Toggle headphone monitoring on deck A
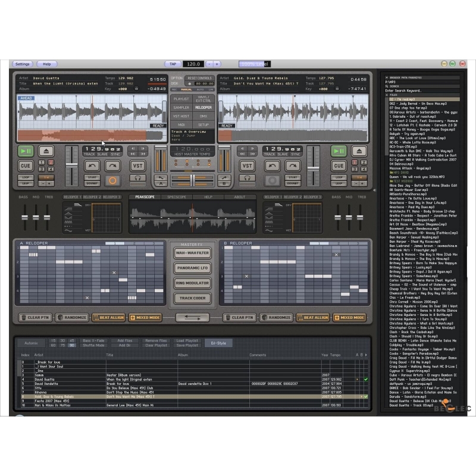476x476 pixels. [138, 178]
